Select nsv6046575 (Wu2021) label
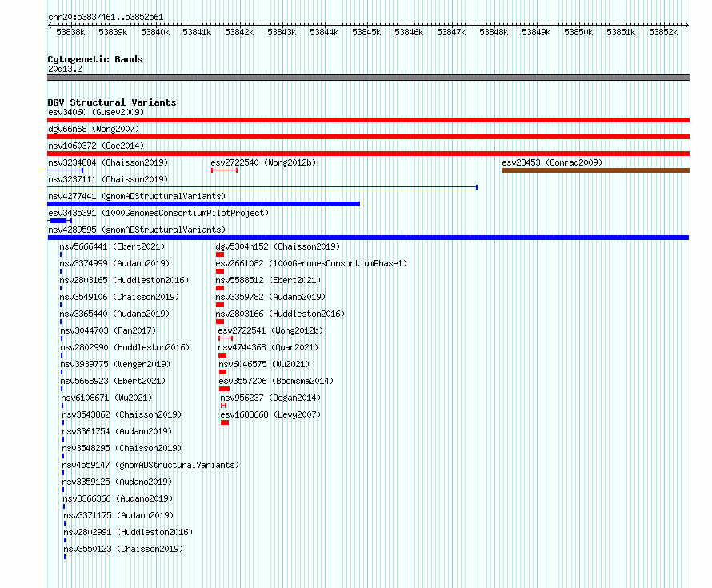 pyautogui.click(x=264, y=364)
